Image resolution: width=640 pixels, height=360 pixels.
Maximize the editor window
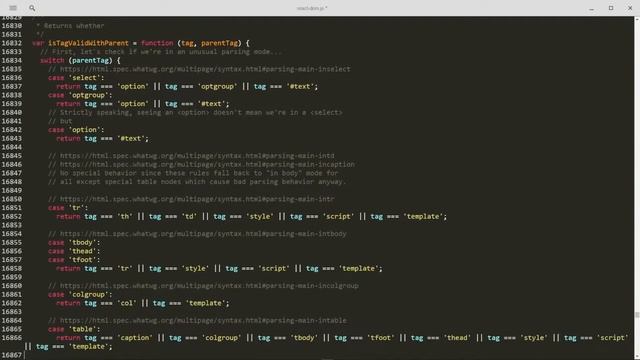point(611,8)
